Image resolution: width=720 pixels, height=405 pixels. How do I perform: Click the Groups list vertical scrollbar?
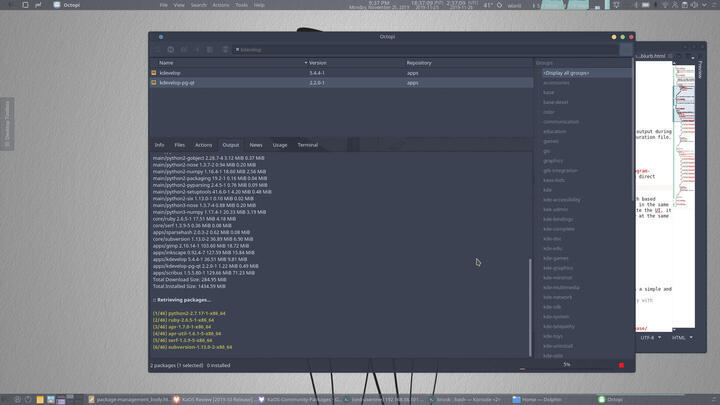tap(633, 129)
